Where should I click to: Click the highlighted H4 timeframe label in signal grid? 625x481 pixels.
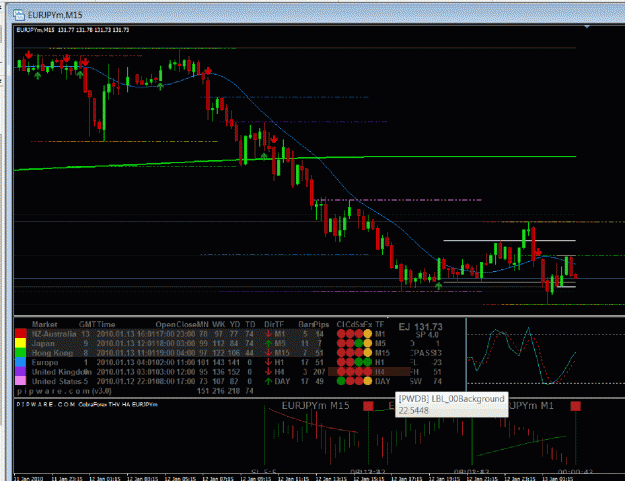click(x=380, y=372)
